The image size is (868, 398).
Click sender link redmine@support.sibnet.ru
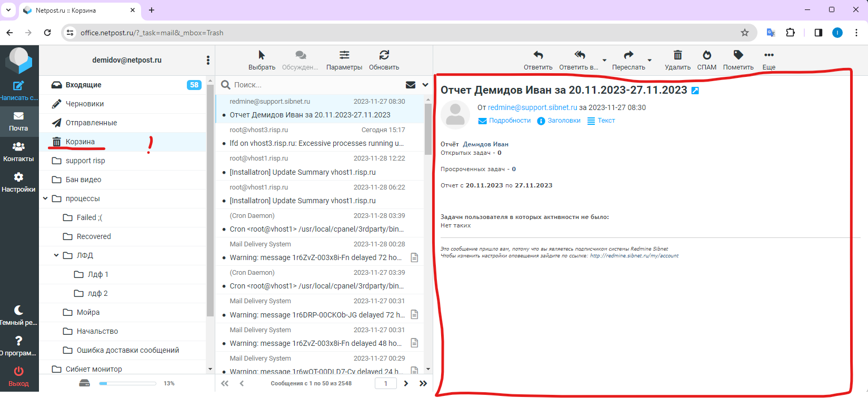coord(532,107)
